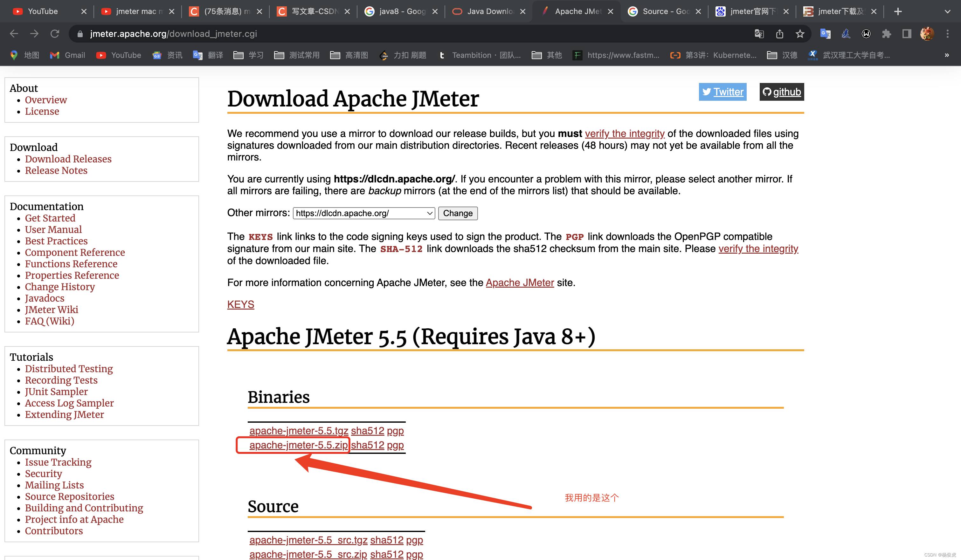Open the Chrome three-dot menu
This screenshot has height=560, width=961.
pos(948,34)
